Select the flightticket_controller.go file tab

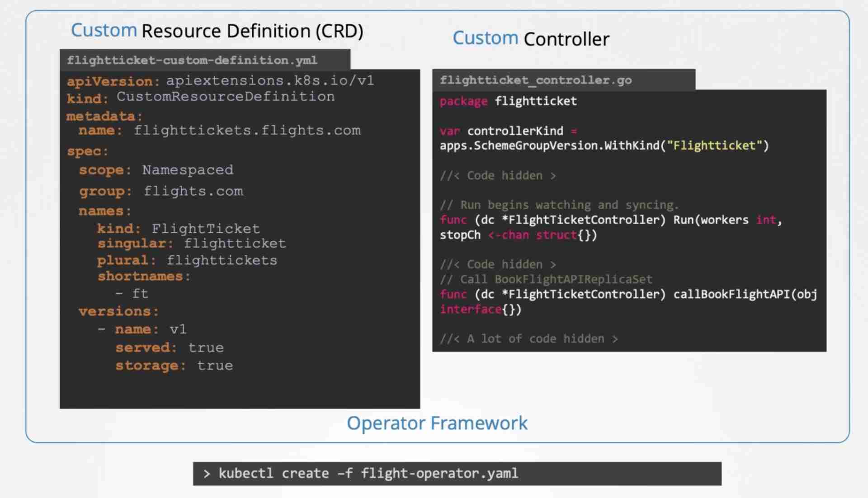pos(563,80)
